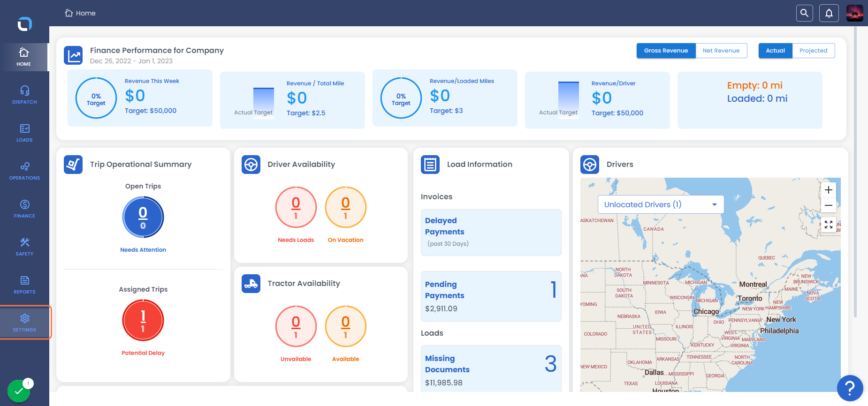This screenshot has height=406, width=868.
Task: Toggle map fullscreen view
Action: coord(829,225)
